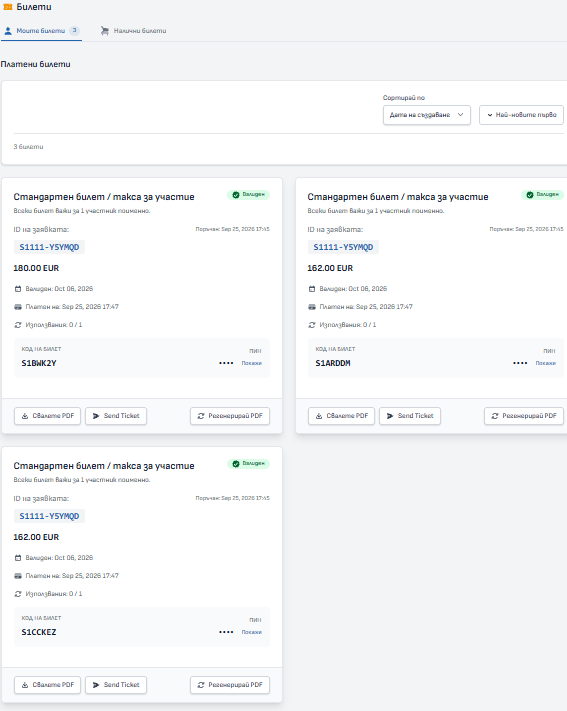This screenshot has height=711, width=567.
Task: Download PDF for ticket S1CCKEZ
Action: (x=48, y=685)
